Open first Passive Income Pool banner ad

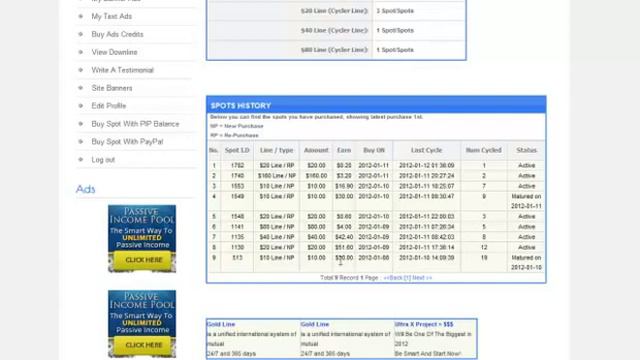[142, 239]
